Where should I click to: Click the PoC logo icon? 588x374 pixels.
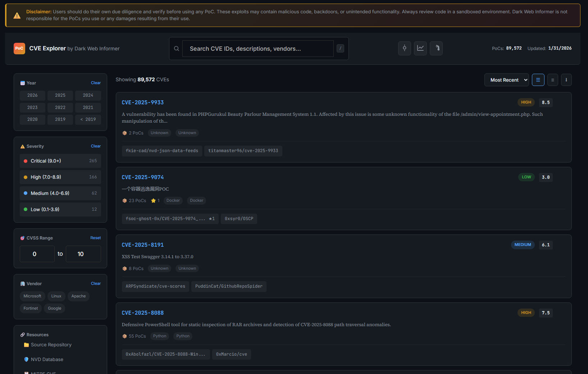pyautogui.click(x=19, y=49)
